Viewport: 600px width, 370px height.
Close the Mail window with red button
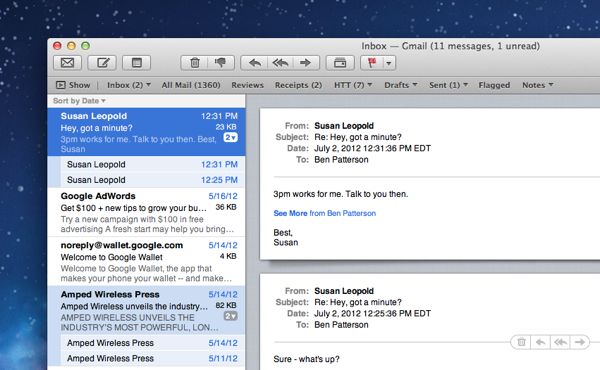(57, 46)
